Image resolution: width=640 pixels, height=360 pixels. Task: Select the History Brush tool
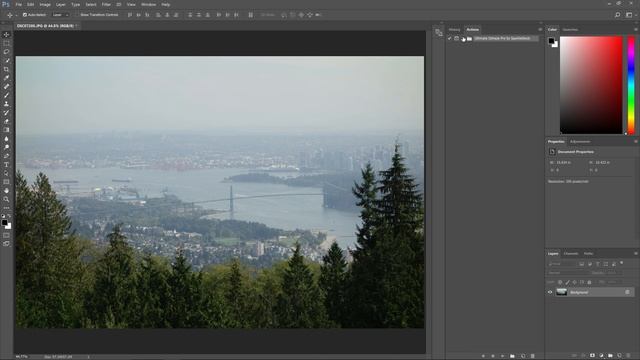coord(6,112)
